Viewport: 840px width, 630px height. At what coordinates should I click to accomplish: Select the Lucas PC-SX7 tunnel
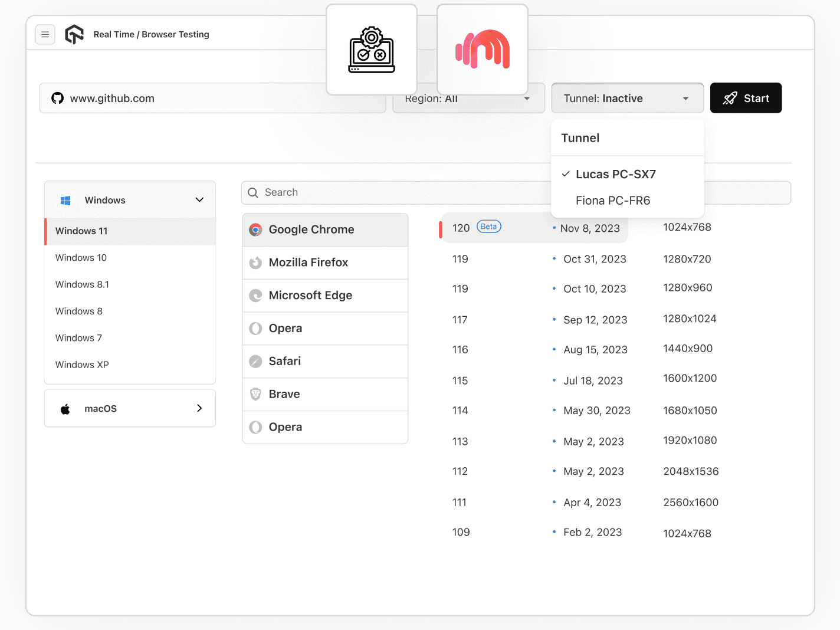[616, 174]
